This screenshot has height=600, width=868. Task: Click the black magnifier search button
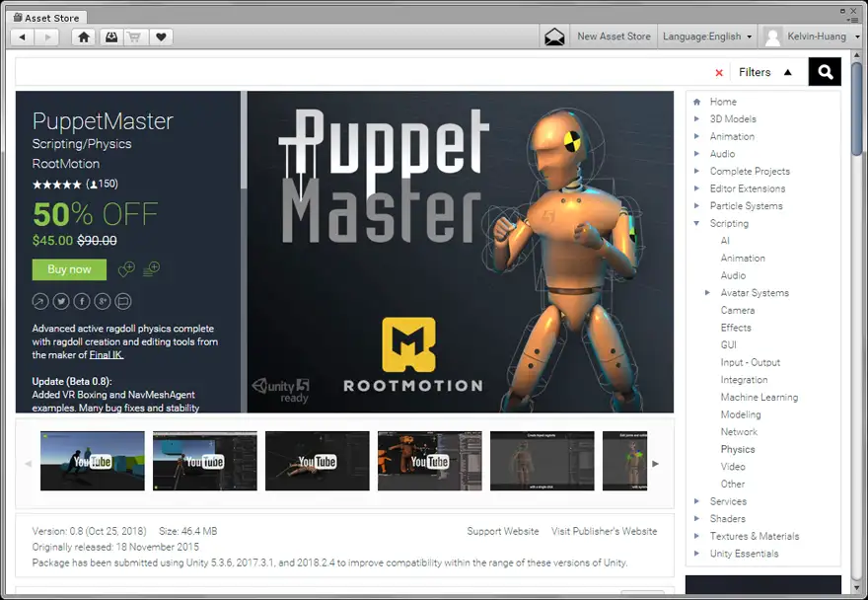pos(825,72)
